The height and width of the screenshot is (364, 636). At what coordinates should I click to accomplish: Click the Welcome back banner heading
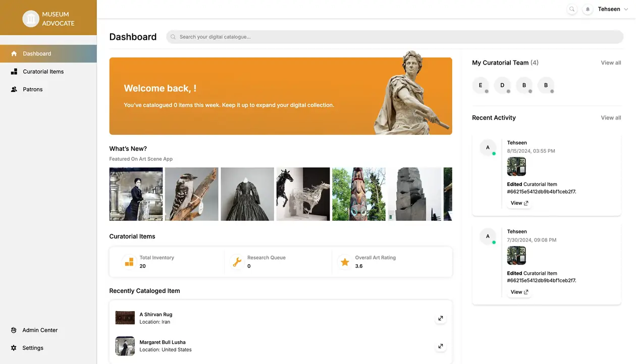click(x=160, y=88)
